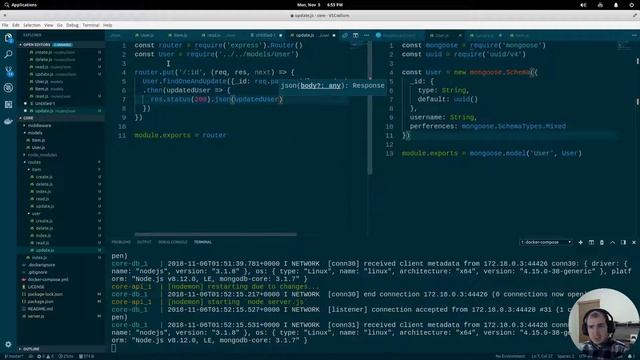Open the network indicator in top panel

tap(600, 5)
